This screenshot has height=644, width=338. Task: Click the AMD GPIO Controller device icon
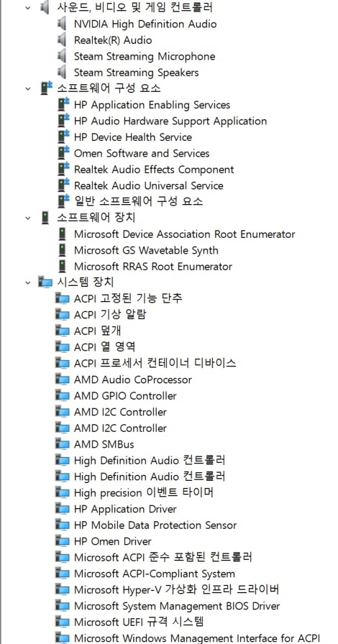[x=63, y=396]
